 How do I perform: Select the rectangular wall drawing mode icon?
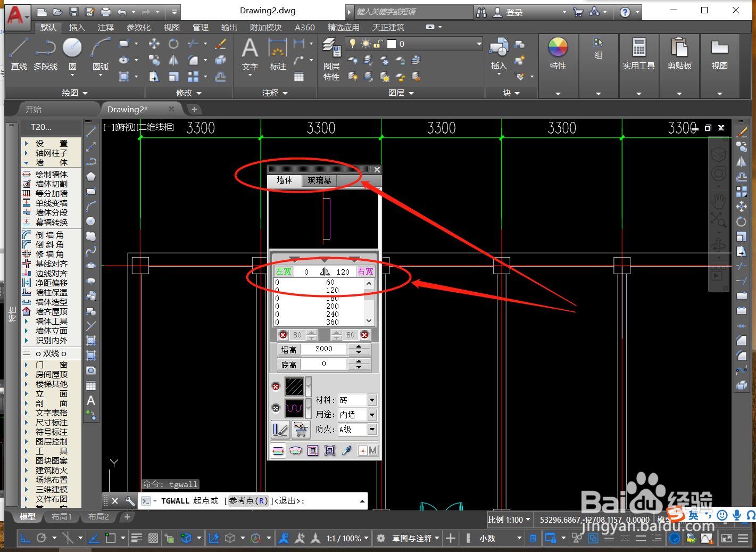coord(313,450)
